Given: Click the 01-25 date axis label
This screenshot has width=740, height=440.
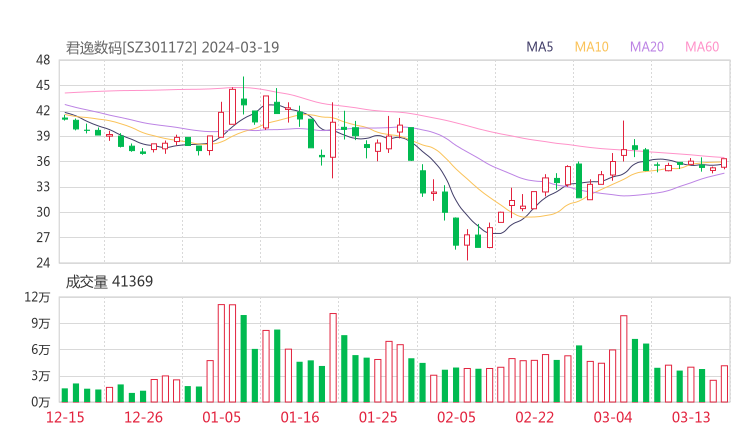Looking at the screenshot, I should click(378, 417).
